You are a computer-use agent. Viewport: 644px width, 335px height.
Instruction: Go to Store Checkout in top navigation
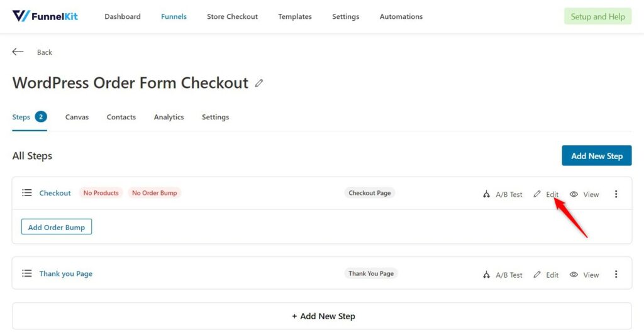click(232, 16)
